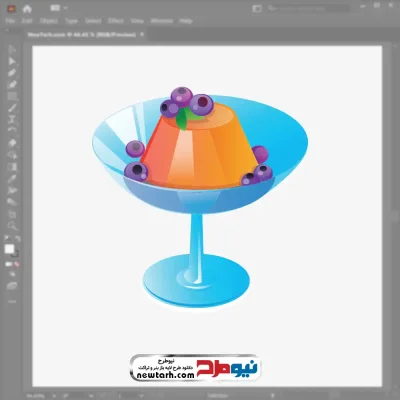This screenshot has height=400, width=400.
Task: Select the Eyedropper tool
Action: [x=12, y=179]
